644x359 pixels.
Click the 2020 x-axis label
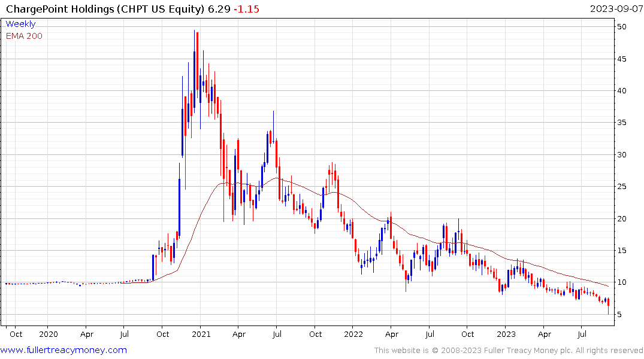pyautogui.click(x=49, y=334)
